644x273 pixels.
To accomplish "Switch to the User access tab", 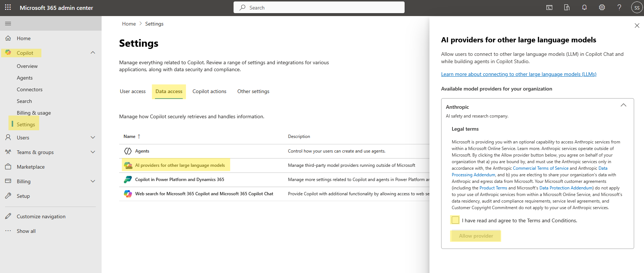I will click(x=133, y=92).
